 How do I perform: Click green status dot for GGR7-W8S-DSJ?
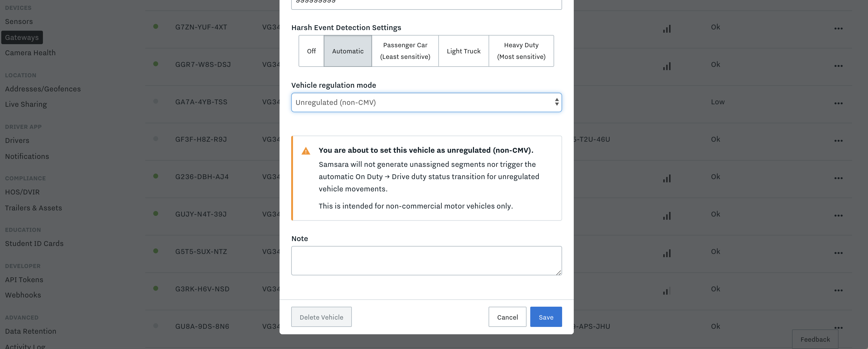coord(156,64)
